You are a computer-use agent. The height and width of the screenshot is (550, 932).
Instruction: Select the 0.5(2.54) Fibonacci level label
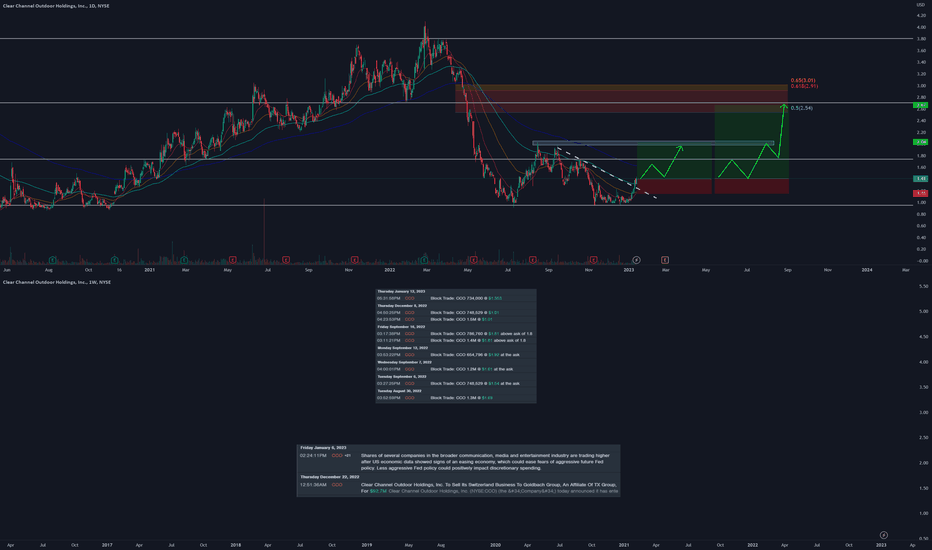click(x=802, y=108)
